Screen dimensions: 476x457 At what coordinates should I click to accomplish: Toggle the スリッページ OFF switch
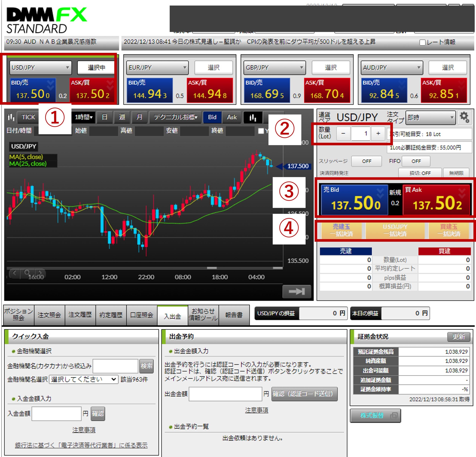coord(366,161)
